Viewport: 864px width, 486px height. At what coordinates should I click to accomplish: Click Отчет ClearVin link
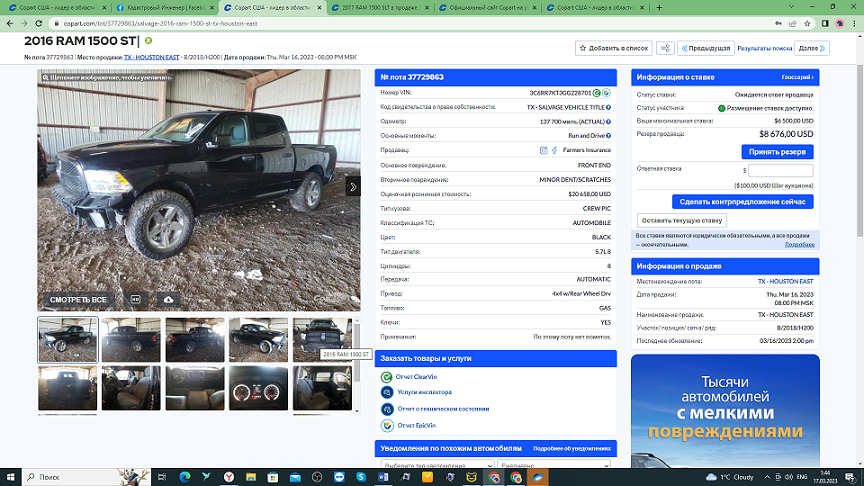[416, 377]
